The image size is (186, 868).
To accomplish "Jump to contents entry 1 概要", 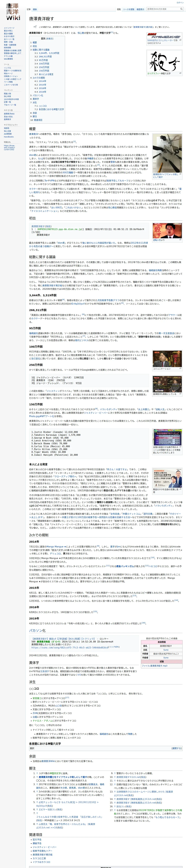I will tap(33, 42).
